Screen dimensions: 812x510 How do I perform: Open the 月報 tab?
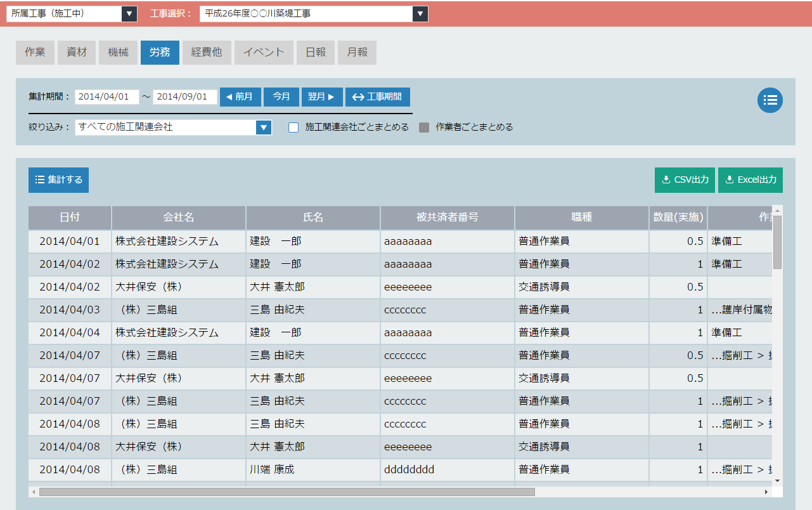tap(358, 53)
